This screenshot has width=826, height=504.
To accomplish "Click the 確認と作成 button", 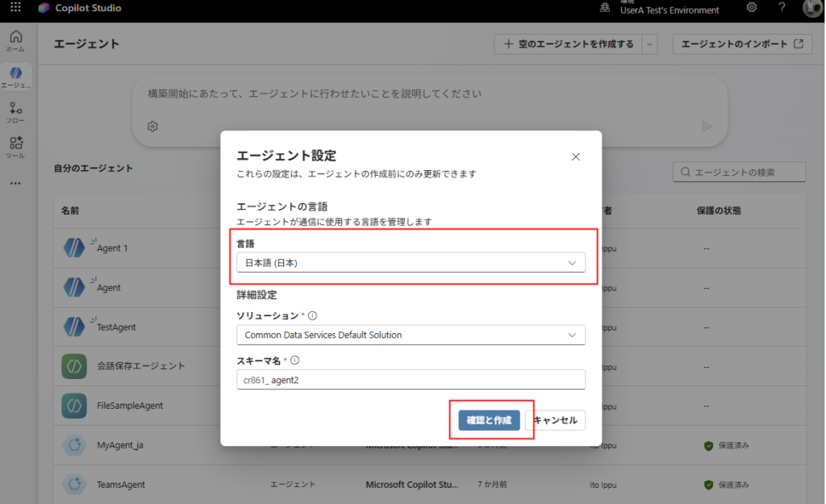I will [x=489, y=420].
